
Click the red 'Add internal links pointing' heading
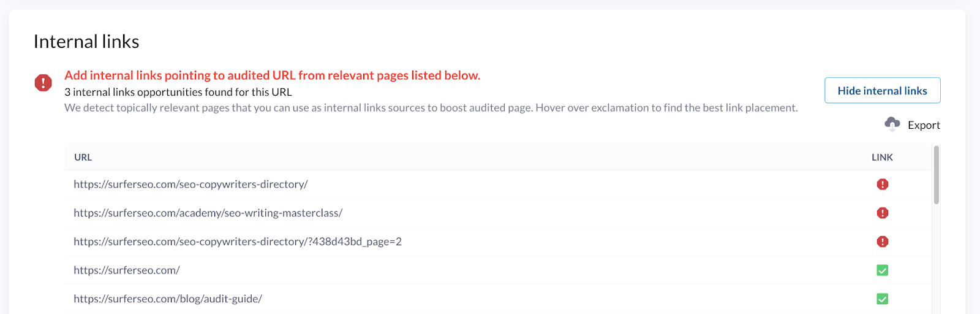coord(273,75)
